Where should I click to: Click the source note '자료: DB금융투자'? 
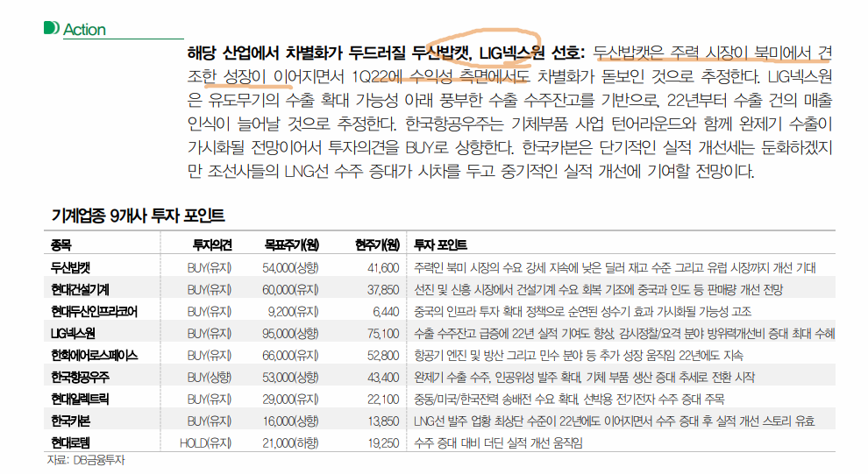[86, 460]
